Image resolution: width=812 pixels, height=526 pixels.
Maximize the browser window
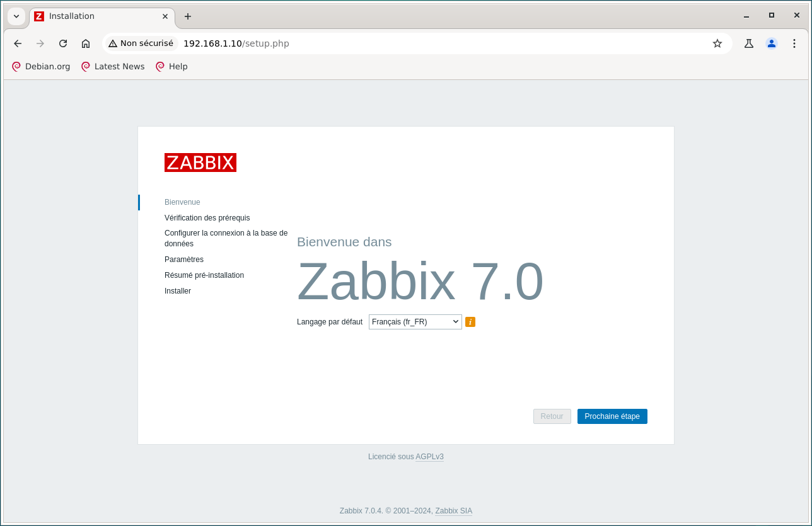point(771,16)
